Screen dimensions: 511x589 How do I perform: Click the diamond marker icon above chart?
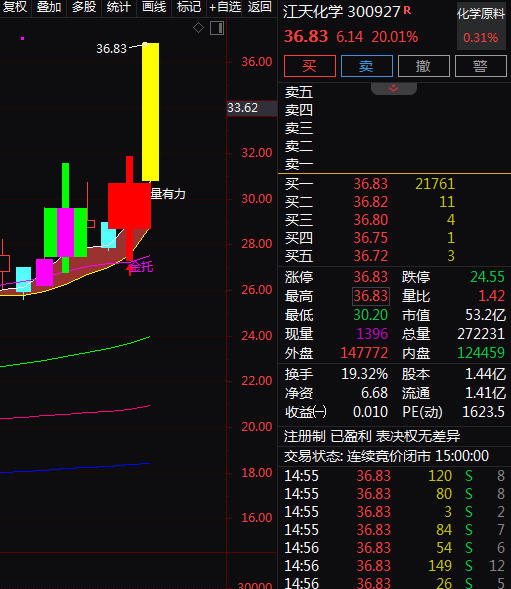pyautogui.click(x=198, y=28)
